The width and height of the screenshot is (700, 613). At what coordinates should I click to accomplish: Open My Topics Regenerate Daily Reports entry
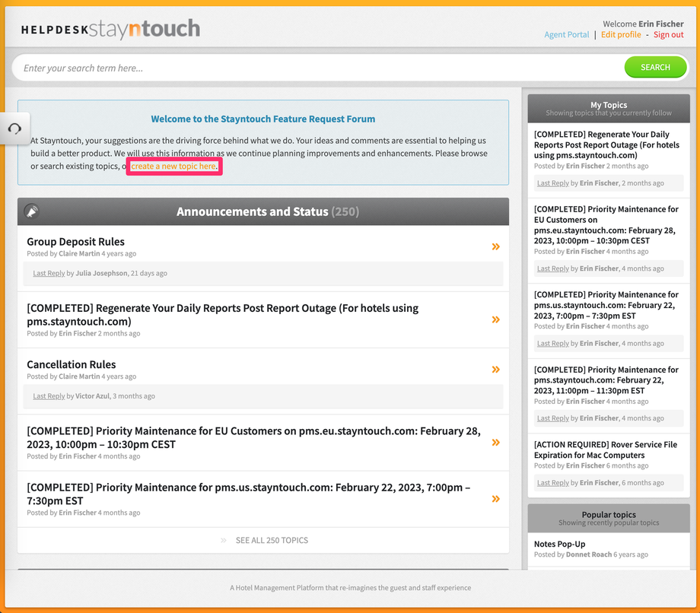606,145
